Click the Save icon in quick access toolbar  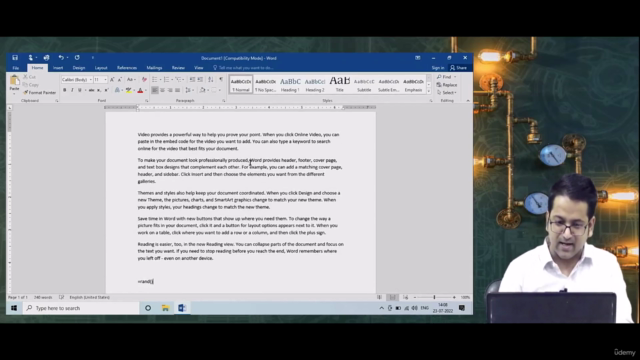(15, 58)
